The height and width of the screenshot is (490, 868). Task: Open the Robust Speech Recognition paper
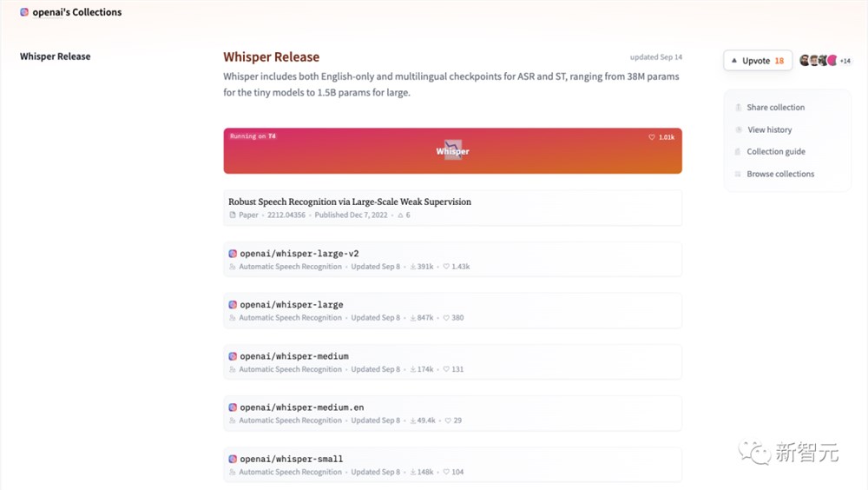(x=349, y=202)
